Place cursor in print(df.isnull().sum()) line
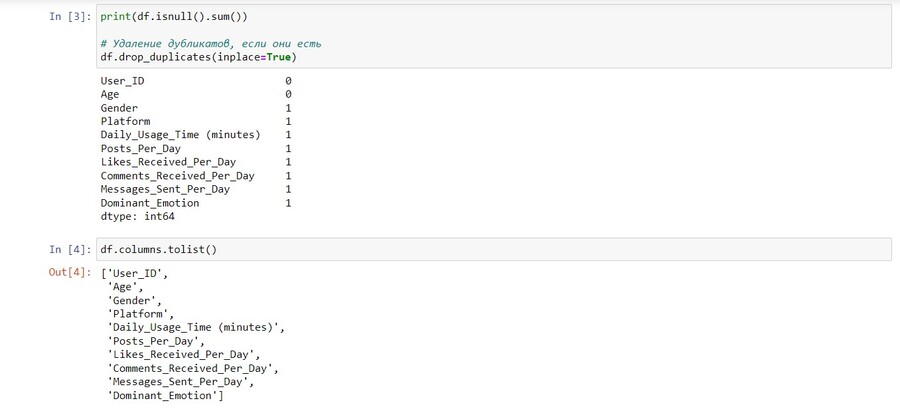 click(x=174, y=17)
